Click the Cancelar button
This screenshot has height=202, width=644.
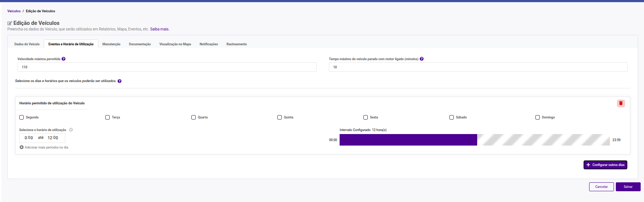click(x=601, y=187)
